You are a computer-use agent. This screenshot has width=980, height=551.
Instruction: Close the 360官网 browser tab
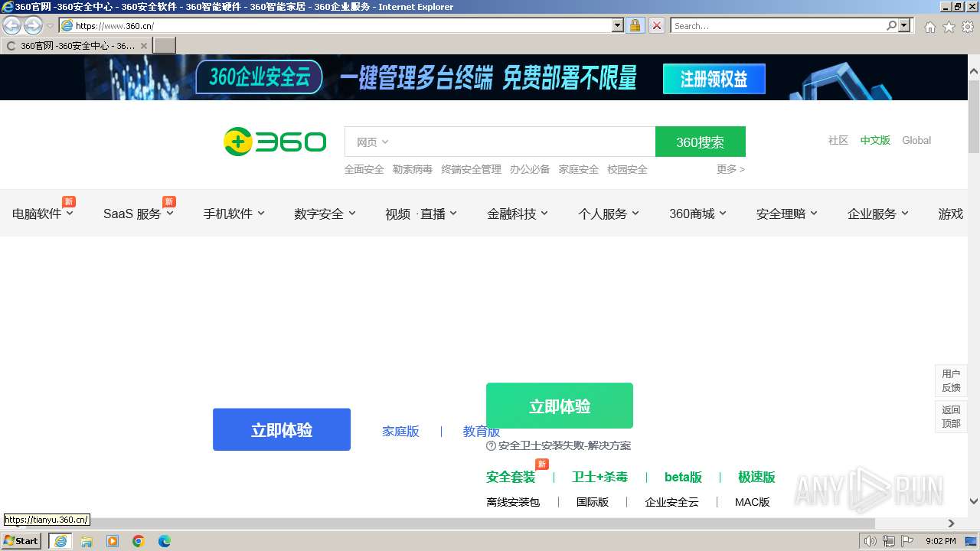pos(144,46)
